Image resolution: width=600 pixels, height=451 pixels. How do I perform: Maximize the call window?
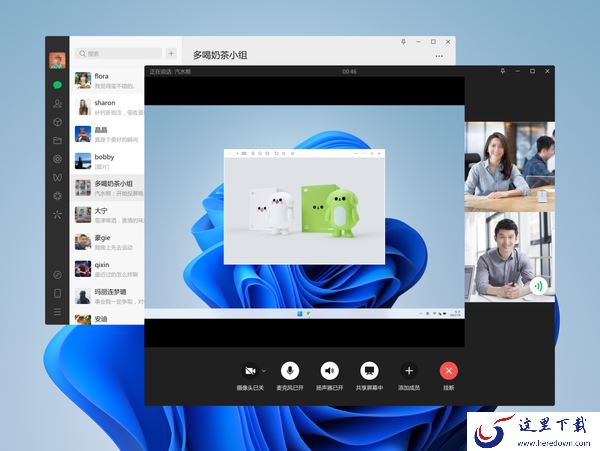[532, 71]
